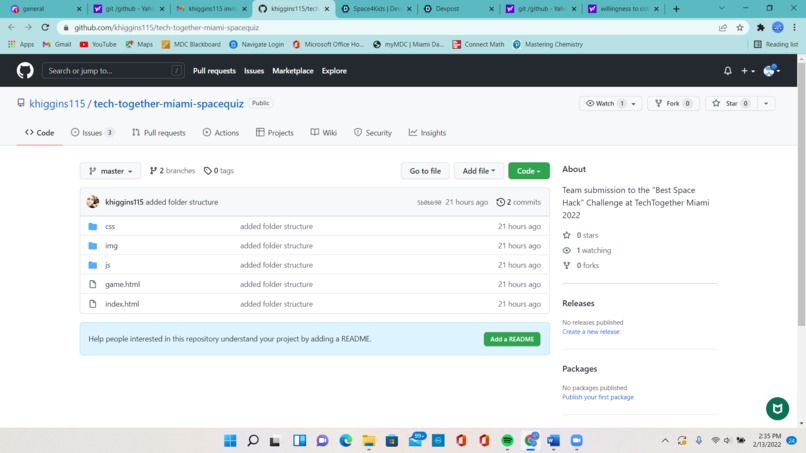Screen dimensions: 806x453
Task: Open the browser extensions puzzle icon
Action: pyautogui.click(x=761, y=28)
